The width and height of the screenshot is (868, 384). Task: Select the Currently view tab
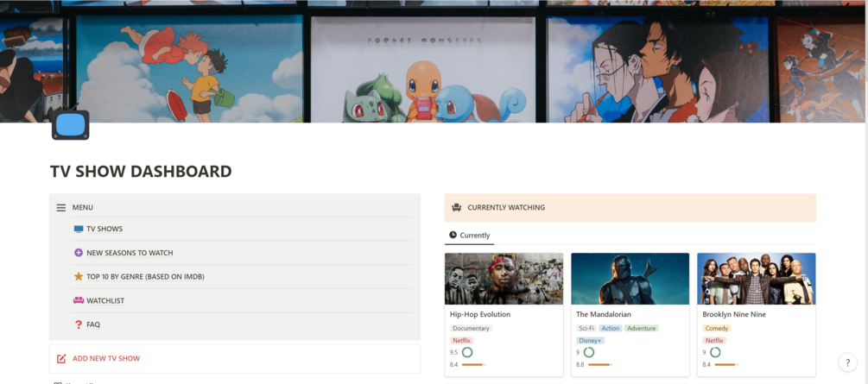[x=469, y=236]
